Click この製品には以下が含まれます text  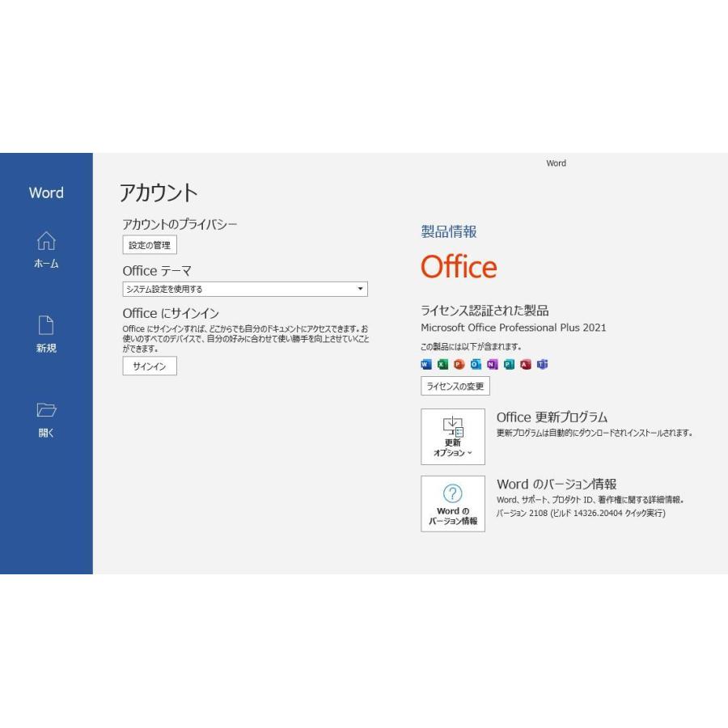[x=471, y=346]
